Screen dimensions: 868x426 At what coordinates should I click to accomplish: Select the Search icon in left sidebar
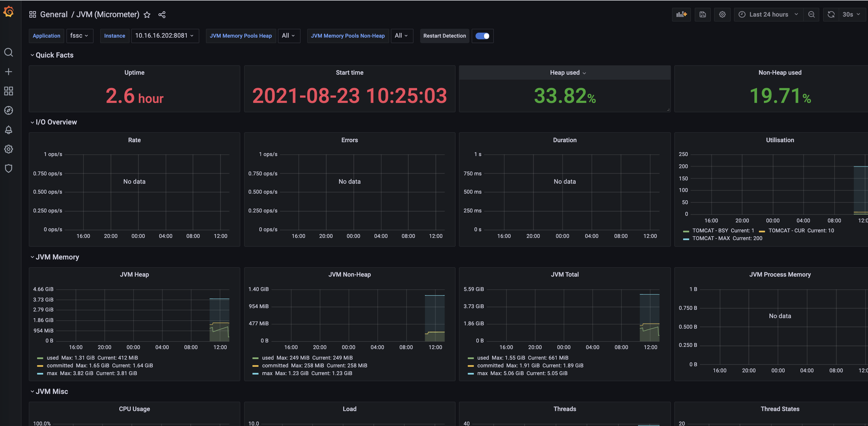(9, 52)
